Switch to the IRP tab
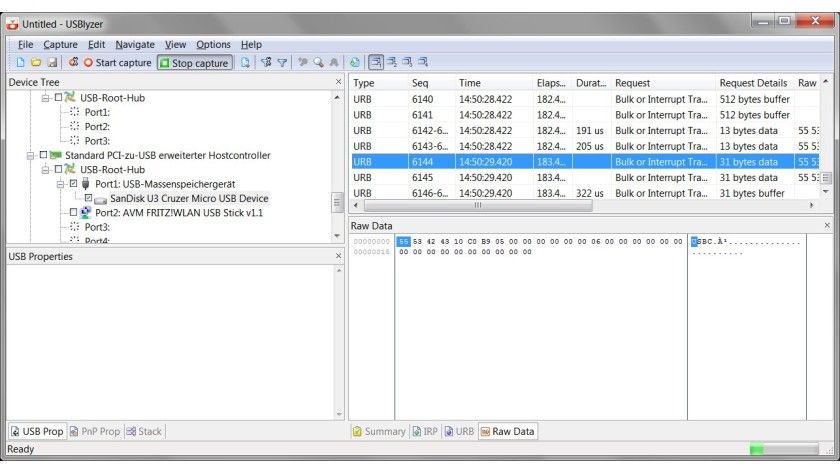The height and width of the screenshot is (473, 840). [425, 431]
